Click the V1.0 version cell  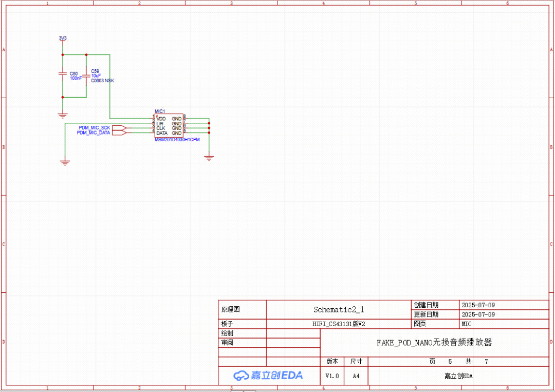pos(332,376)
